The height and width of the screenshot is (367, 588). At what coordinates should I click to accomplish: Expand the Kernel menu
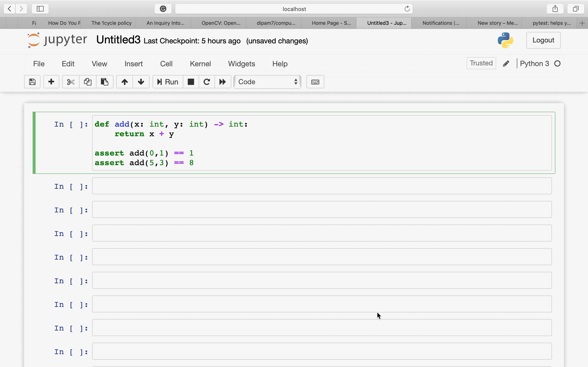coord(200,64)
